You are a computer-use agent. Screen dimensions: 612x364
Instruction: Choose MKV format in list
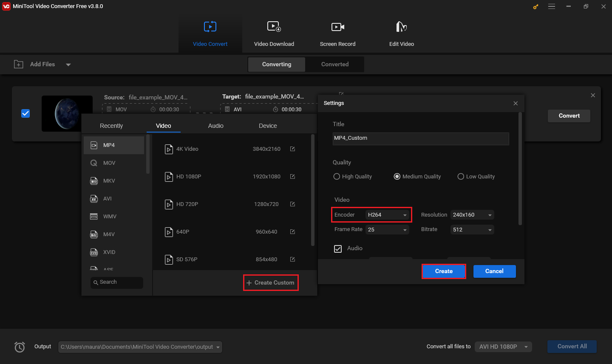[114, 181]
